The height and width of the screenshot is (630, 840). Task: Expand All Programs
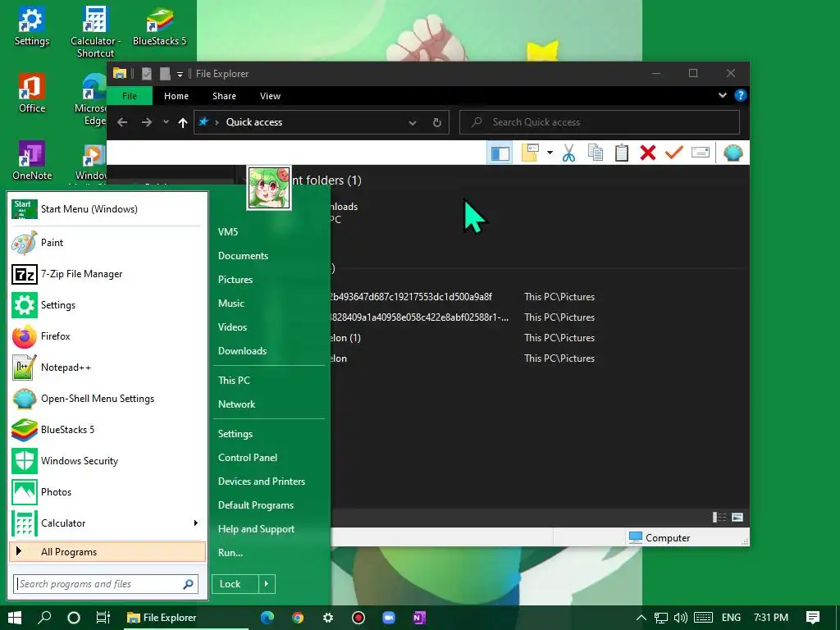pos(107,552)
